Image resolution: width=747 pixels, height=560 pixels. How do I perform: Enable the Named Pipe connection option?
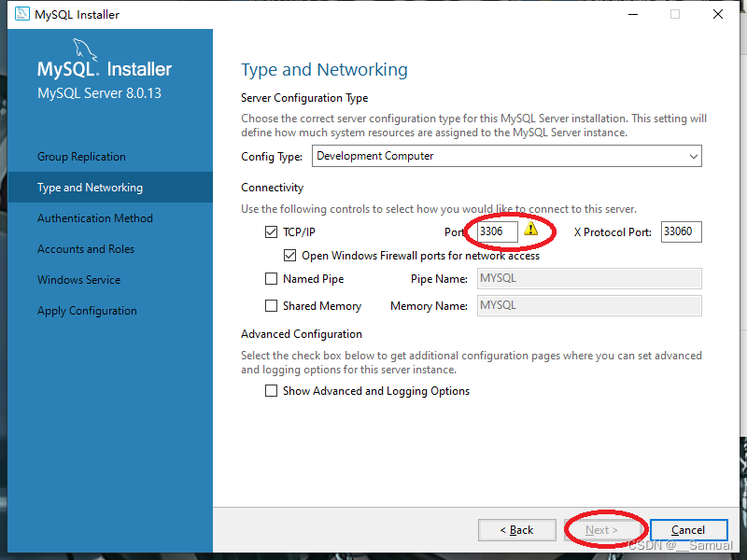(x=271, y=278)
